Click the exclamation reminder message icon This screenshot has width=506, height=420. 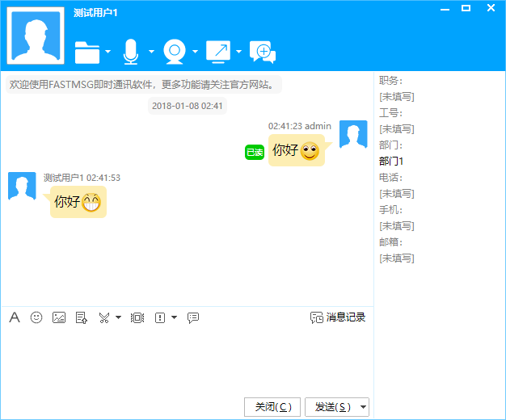point(160,317)
